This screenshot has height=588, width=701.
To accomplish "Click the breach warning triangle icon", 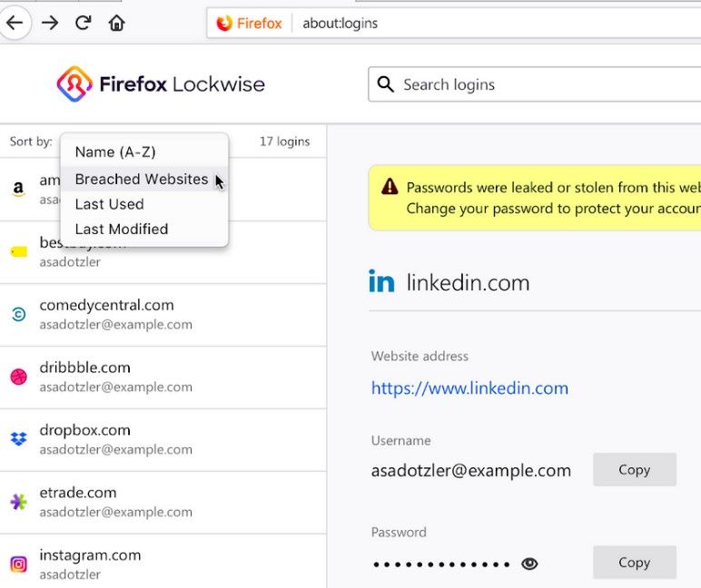I will tap(390, 186).
